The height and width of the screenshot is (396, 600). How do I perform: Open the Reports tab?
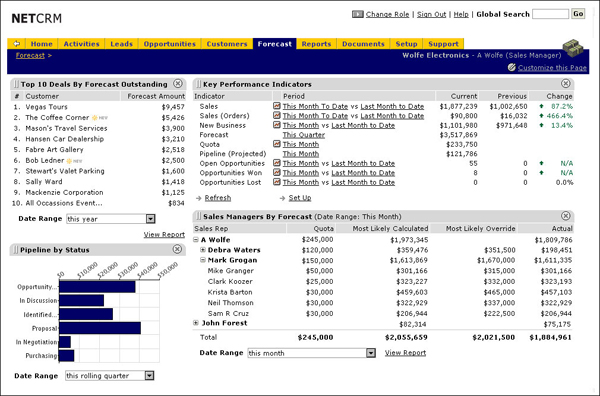pyautogui.click(x=316, y=44)
